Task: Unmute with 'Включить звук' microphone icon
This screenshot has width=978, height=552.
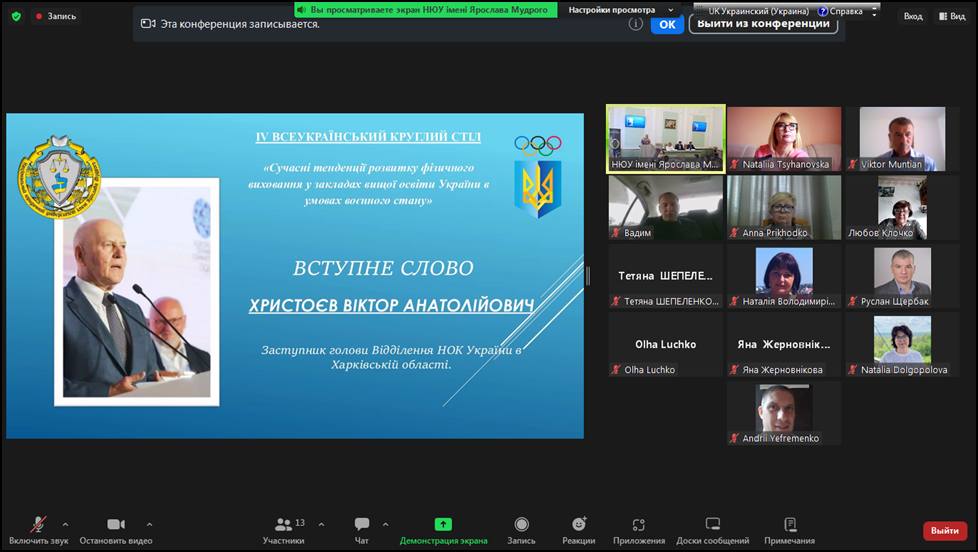Action: tap(39, 531)
